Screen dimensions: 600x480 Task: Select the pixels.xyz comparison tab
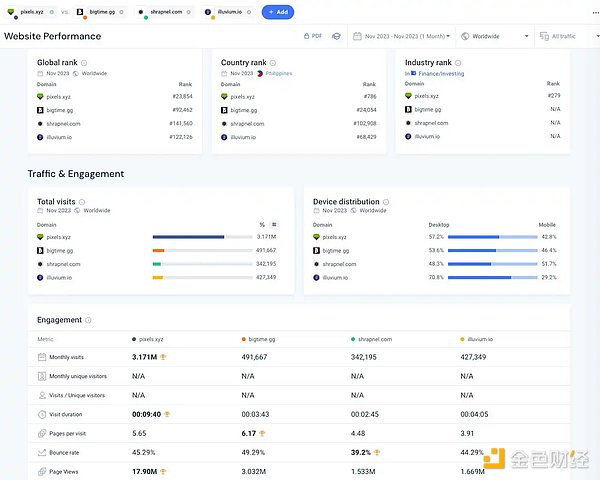point(30,12)
